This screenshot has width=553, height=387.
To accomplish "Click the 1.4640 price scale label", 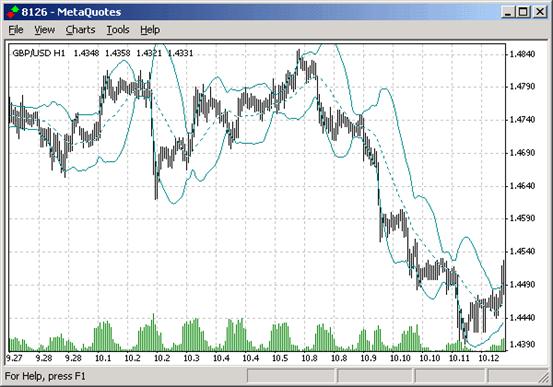I will [x=522, y=186].
